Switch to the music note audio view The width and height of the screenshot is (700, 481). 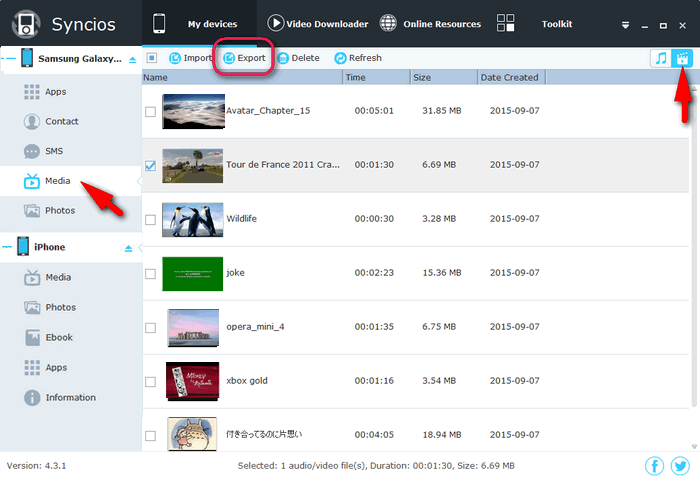(661, 58)
